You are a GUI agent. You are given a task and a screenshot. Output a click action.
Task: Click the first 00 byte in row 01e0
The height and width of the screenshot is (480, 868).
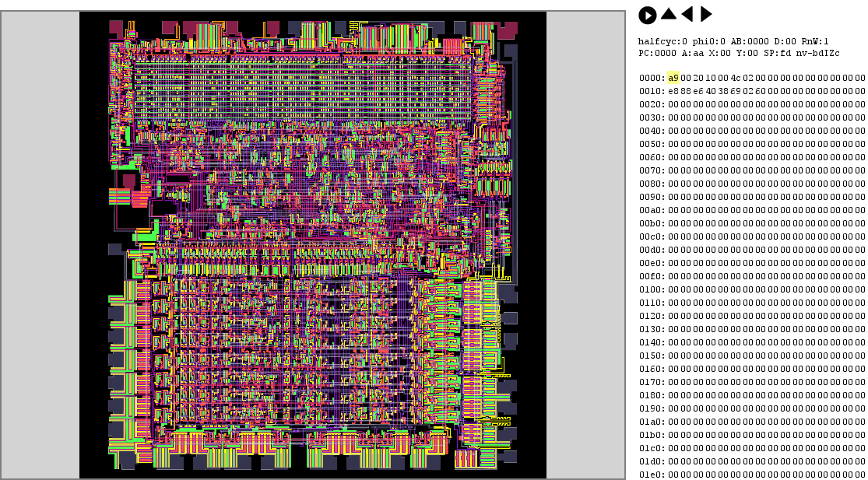point(673,475)
